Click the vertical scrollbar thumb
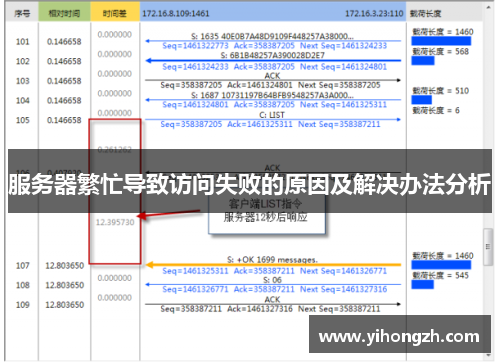This screenshot has height=362, width=500. (x=488, y=247)
